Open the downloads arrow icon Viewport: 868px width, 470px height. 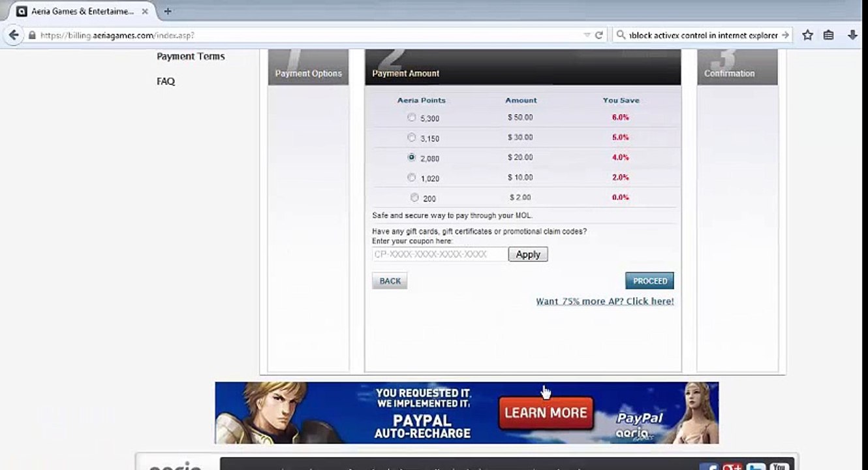852,35
